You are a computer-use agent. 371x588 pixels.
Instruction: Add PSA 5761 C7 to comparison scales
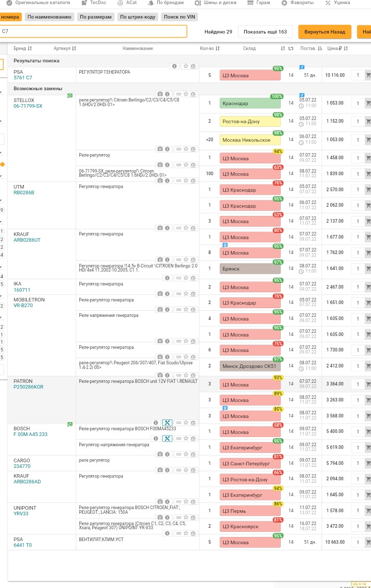pos(193,66)
